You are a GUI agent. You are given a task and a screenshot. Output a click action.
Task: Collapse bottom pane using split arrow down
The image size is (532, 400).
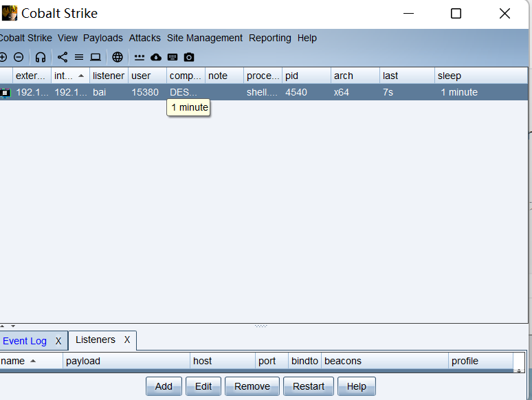coord(13,326)
